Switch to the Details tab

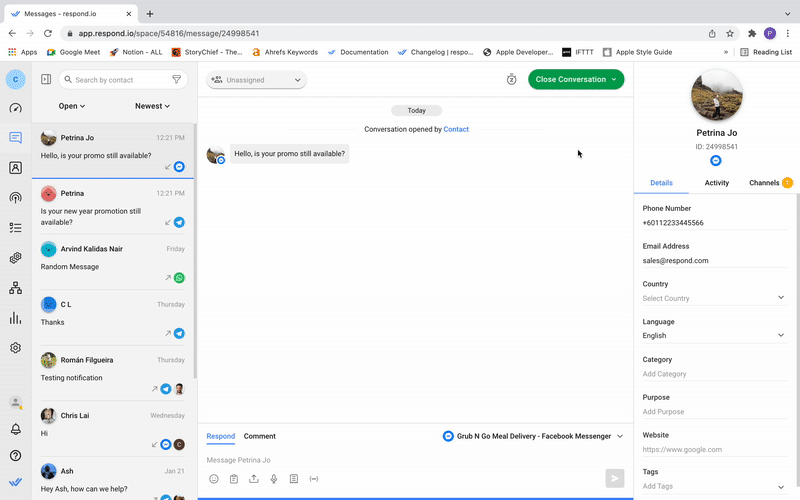tap(661, 183)
